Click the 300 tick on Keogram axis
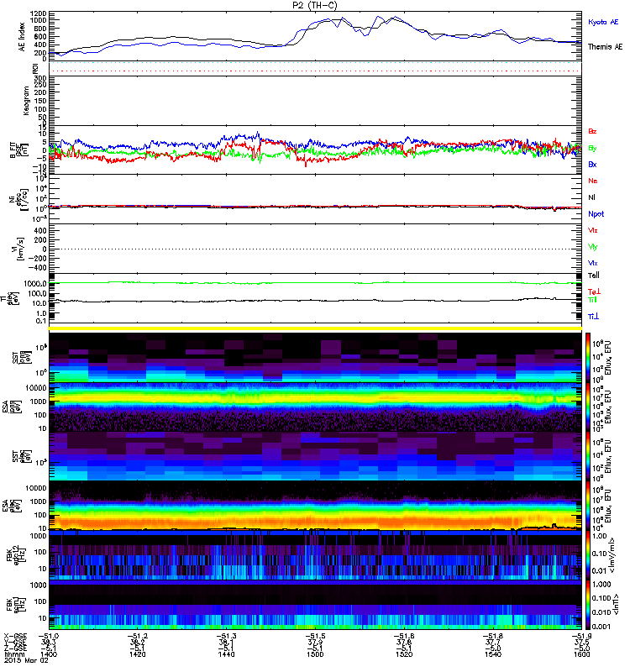Screen dimensions: 630x672 (x=40, y=78)
